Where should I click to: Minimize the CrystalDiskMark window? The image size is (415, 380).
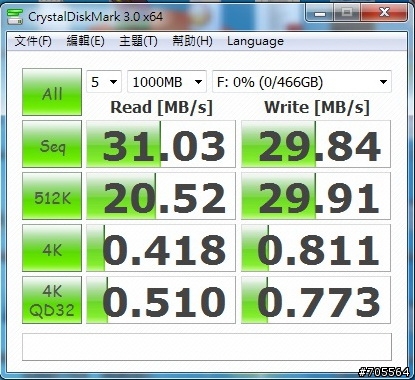tap(319, 13)
